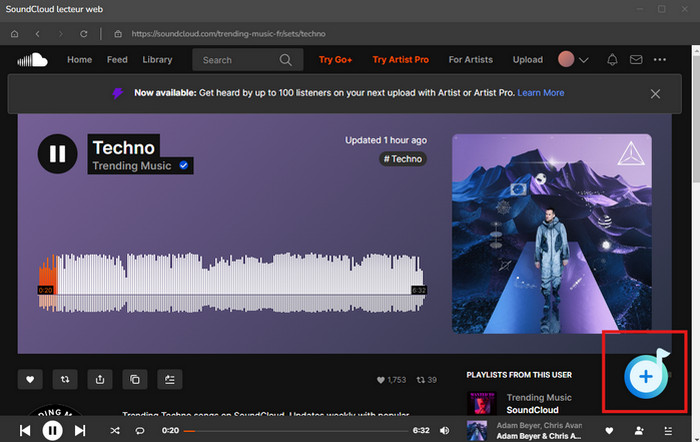Open the Home tab
Screen dimensions: 700x442
[x=79, y=60]
